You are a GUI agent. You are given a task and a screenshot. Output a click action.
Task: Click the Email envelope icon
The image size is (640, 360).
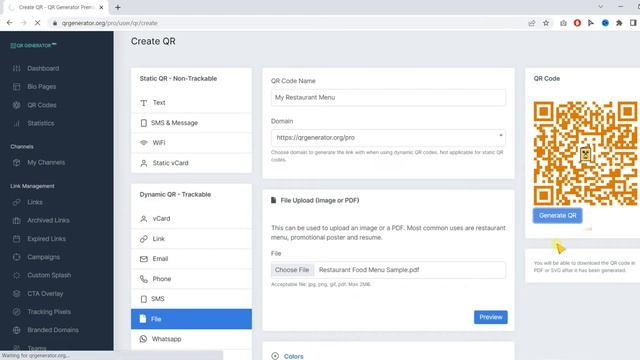[144, 259]
